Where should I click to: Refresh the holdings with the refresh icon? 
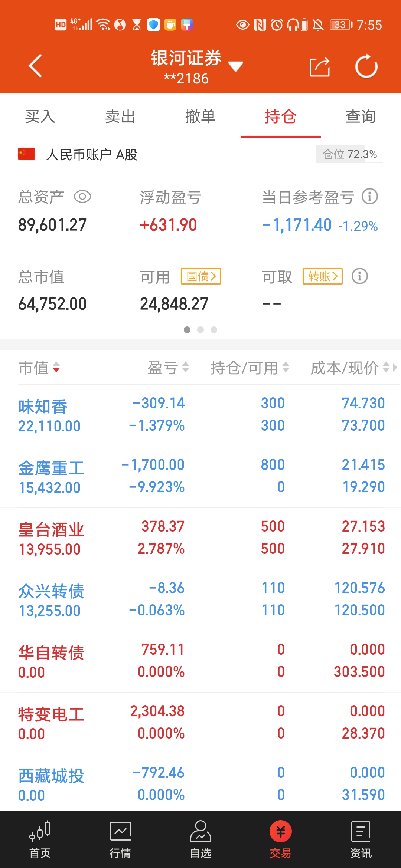click(366, 67)
